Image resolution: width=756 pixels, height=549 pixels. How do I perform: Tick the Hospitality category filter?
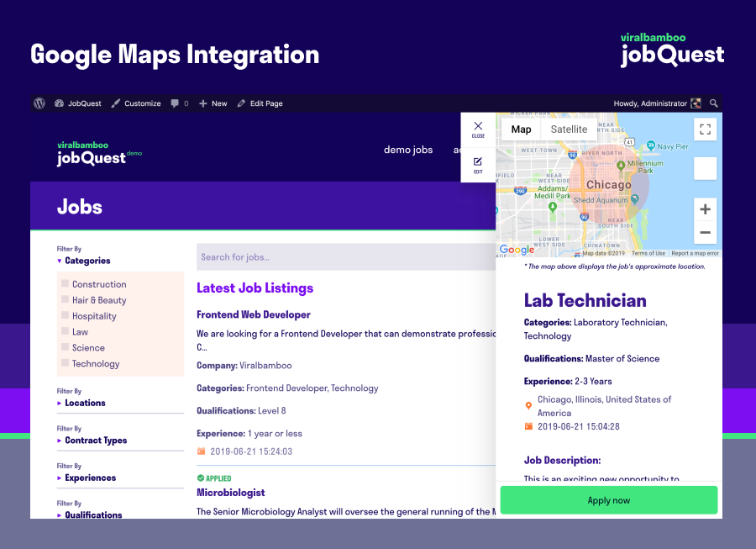tap(65, 316)
